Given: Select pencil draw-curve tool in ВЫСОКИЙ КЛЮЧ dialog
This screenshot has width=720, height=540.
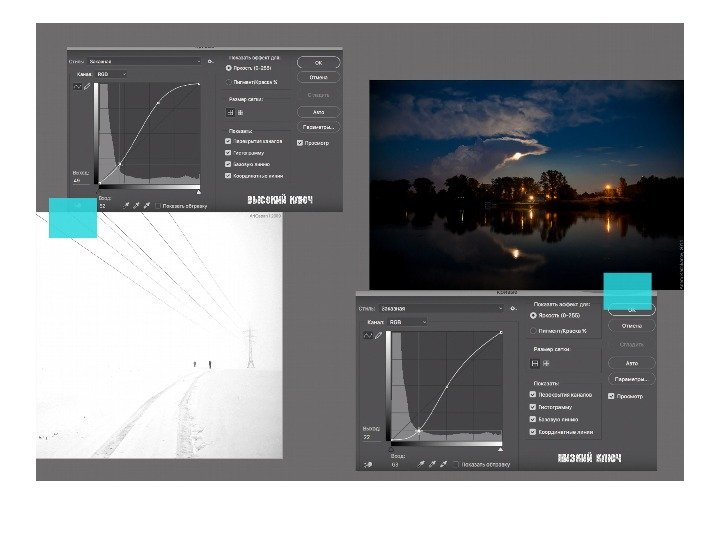Looking at the screenshot, I should tap(87, 86).
